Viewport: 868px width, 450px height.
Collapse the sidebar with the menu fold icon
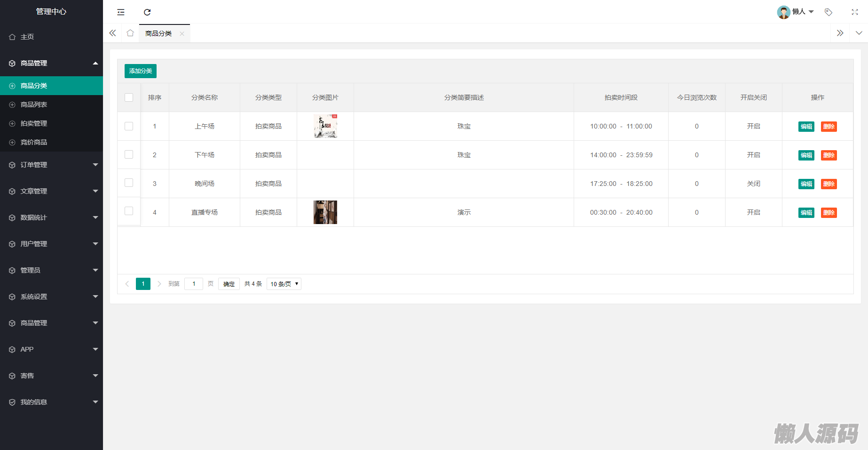[121, 12]
